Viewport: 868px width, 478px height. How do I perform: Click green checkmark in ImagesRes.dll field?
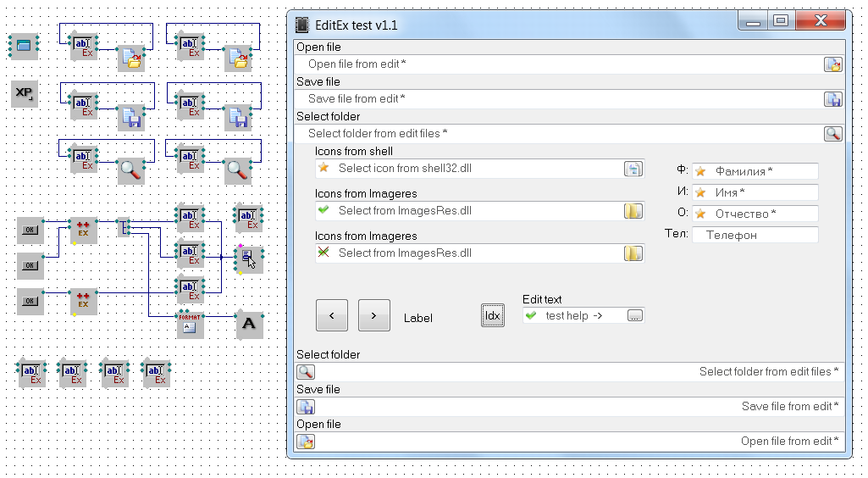tap(323, 210)
